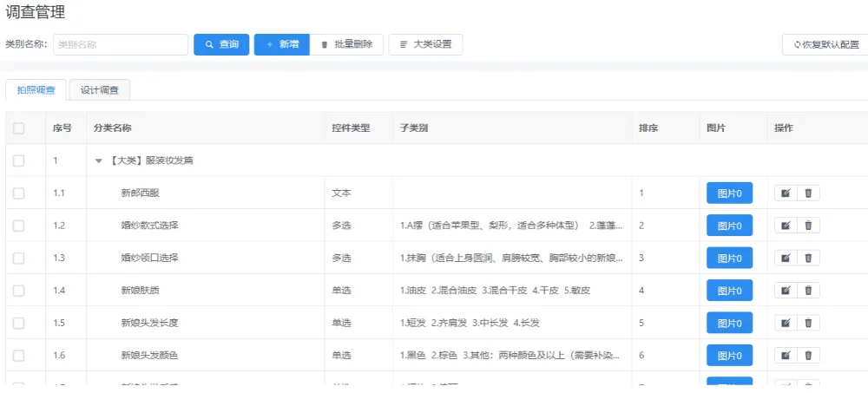The image size is (868, 393).
Task: Open 大类设置 category settings
Action: 425,44
